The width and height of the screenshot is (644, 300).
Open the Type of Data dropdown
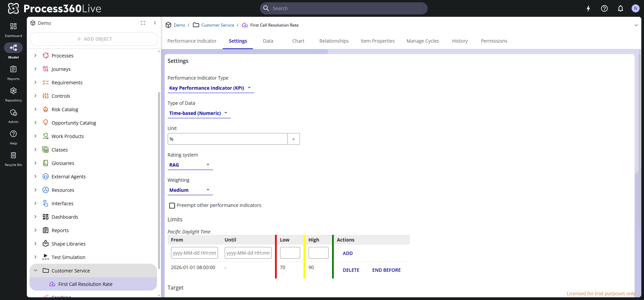[x=199, y=113]
